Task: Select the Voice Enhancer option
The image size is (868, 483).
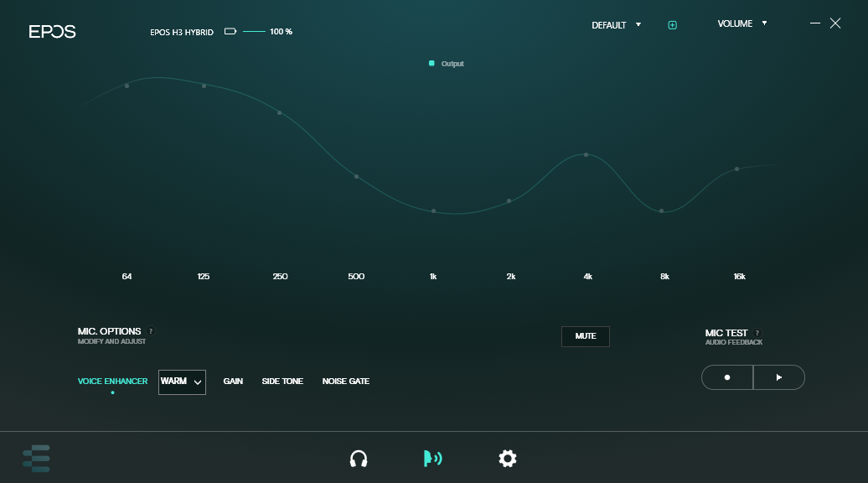Action: click(112, 382)
